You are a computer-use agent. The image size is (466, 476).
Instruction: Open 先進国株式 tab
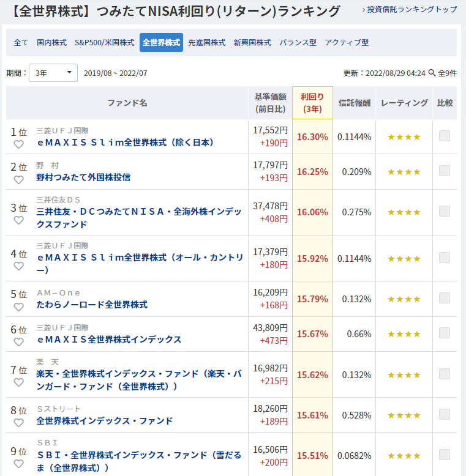coord(207,42)
